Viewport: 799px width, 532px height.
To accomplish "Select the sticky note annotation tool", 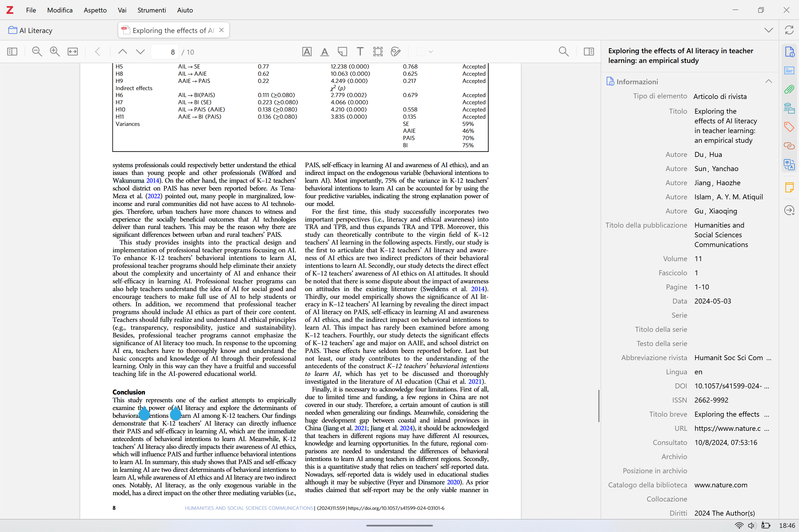I will pos(342,52).
